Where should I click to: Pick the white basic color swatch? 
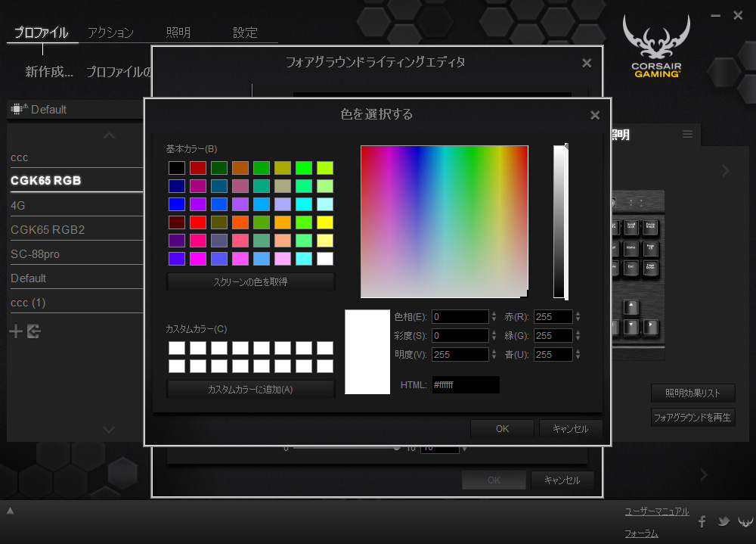point(325,259)
